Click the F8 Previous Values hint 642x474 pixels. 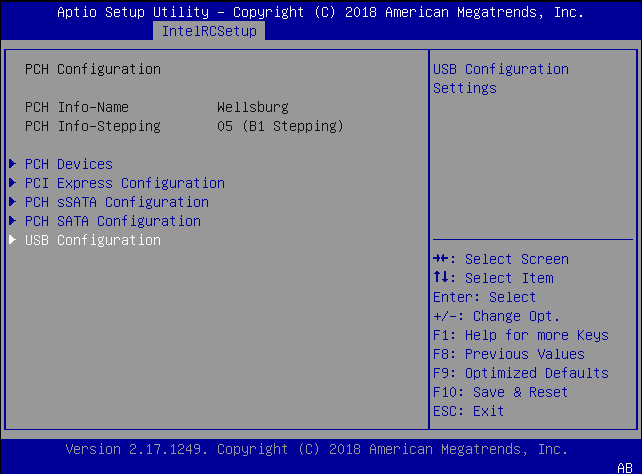coord(508,354)
